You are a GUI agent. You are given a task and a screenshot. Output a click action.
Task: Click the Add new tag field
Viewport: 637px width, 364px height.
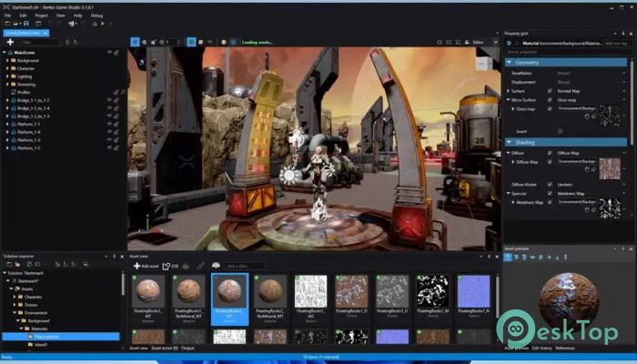tap(616, 43)
